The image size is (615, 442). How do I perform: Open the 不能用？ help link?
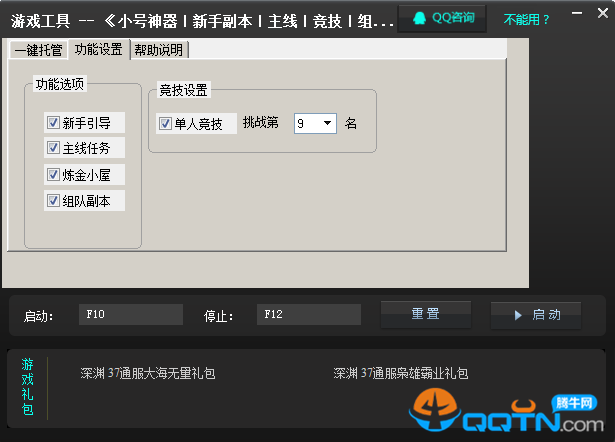pos(527,19)
